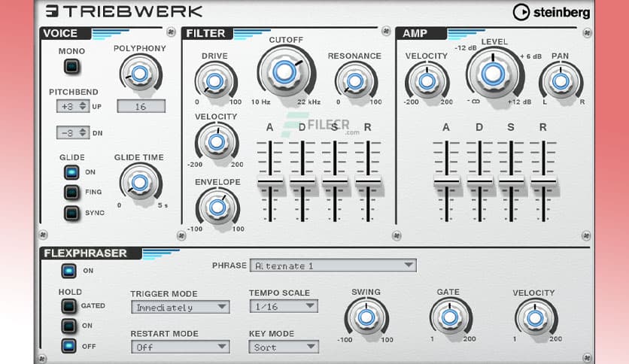Open Restart Mode dropdown Off
The image size is (629, 364).
[181, 347]
